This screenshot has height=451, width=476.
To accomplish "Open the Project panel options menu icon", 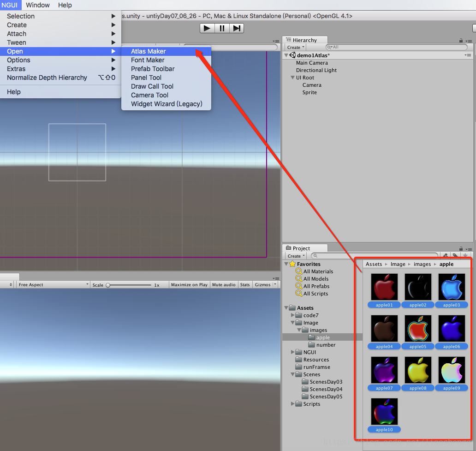I will pyautogui.click(x=469, y=249).
